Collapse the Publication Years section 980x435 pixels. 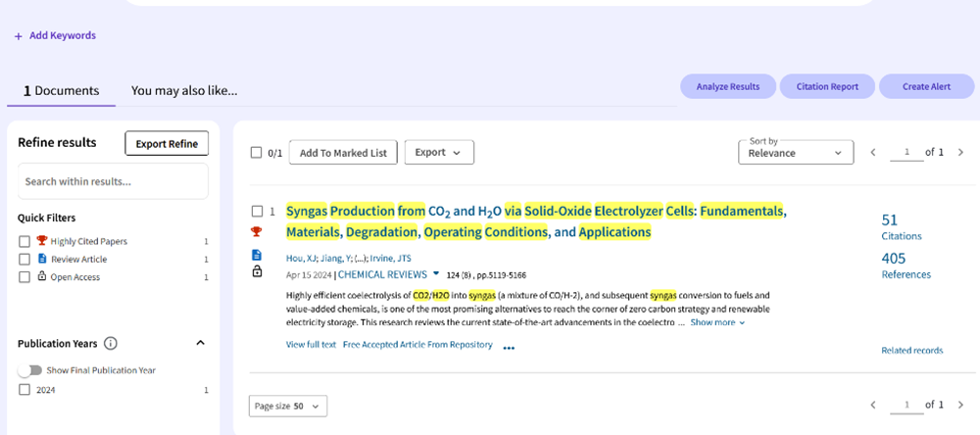click(201, 344)
